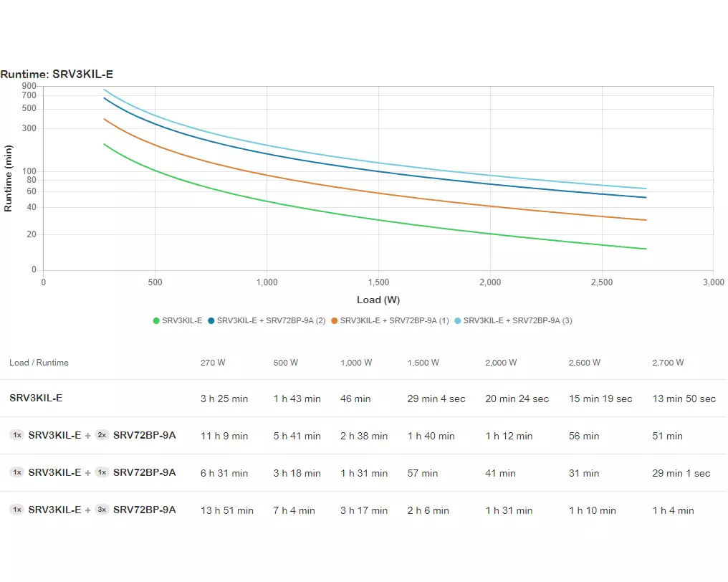Select the Load / Runtime table header

(39, 363)
